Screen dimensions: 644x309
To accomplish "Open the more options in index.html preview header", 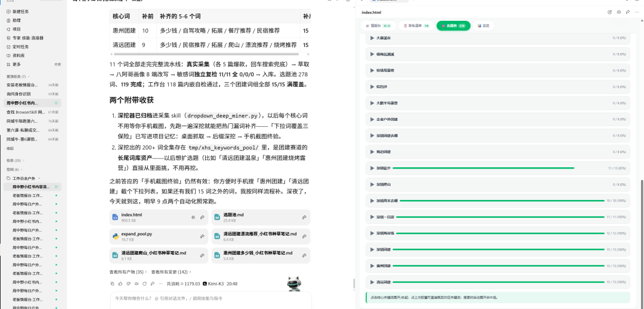I will point(636,13).
